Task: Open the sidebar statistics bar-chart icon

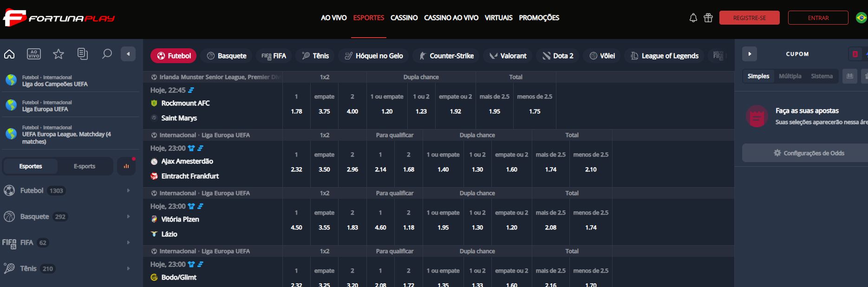Action: (126, 166)
